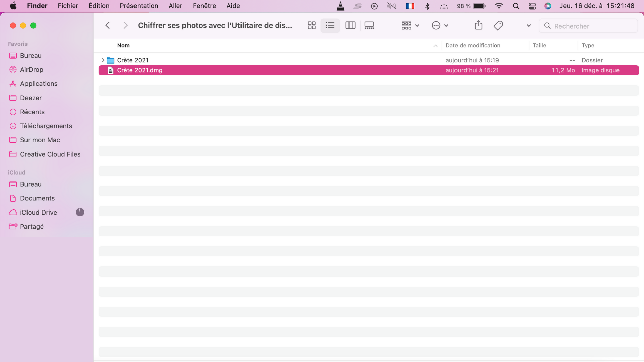Open the Présentation menu
Viewport: 644px width, 362px height.
point(139,6)
